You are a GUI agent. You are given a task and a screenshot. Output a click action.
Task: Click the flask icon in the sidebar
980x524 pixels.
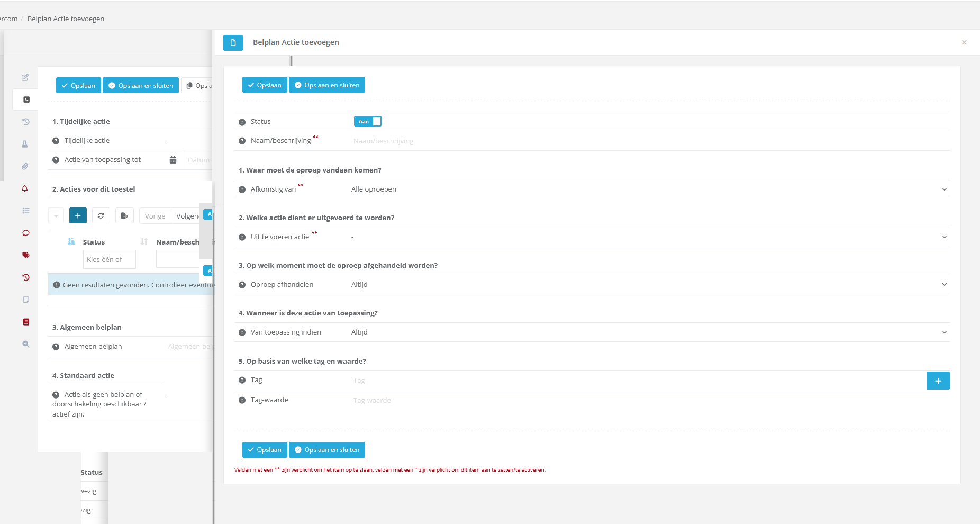(x=25, y=144)
